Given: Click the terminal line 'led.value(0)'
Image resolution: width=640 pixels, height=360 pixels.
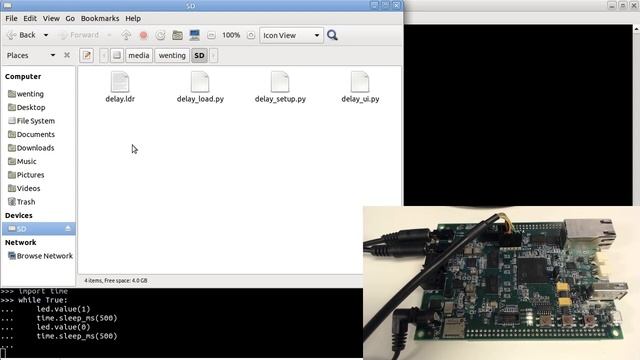Looking at the screenshot, I should coord(63,327).
